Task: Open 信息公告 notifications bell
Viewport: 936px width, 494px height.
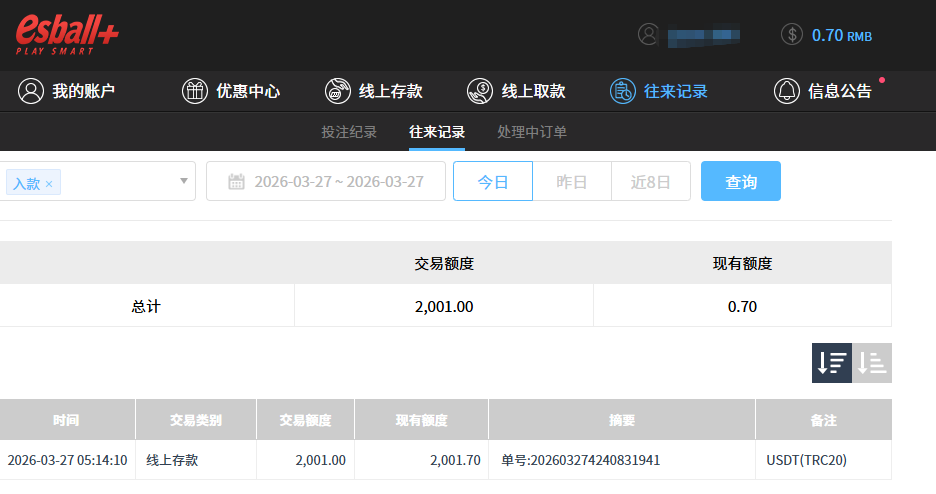Action: click(x=823, y=92)
